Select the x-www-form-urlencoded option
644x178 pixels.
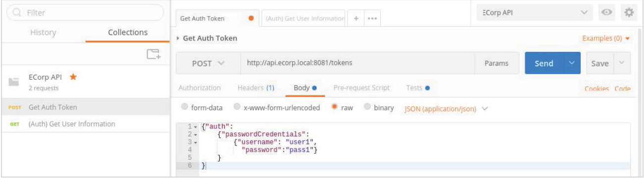tap(277, 107)
